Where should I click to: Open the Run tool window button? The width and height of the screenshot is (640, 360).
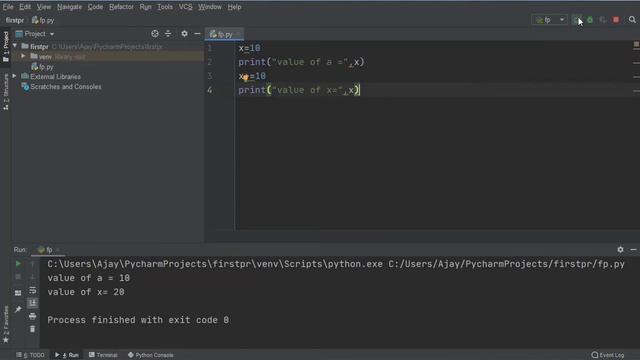coord(67,355)
